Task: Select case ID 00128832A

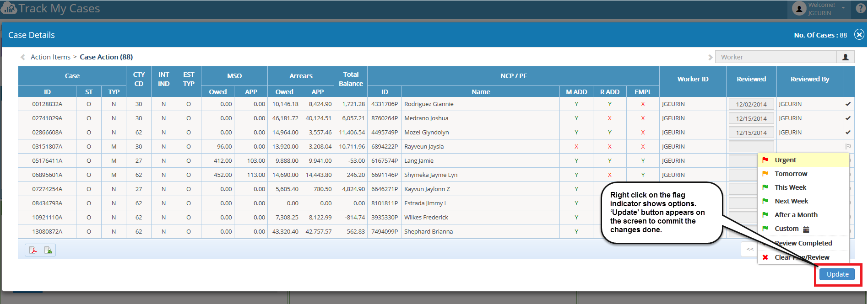Action: (47, 104)
